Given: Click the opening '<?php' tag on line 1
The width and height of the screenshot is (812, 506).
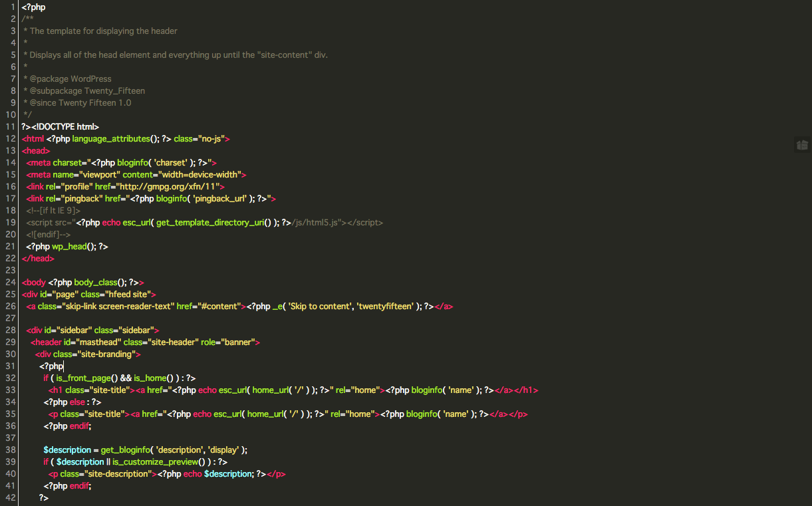Looking at the screenshot, I should pyautogui.click(x=33, y=7).
